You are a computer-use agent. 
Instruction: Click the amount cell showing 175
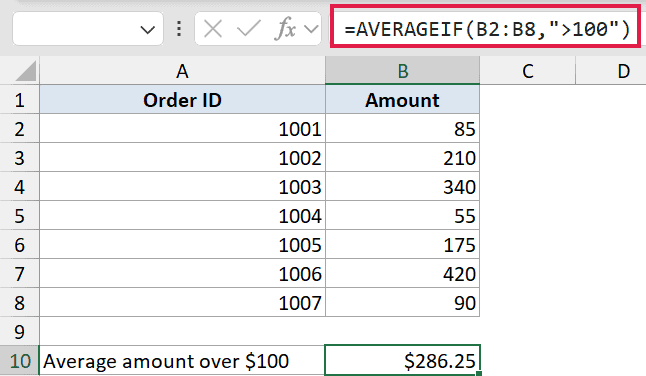pos(403,245)
